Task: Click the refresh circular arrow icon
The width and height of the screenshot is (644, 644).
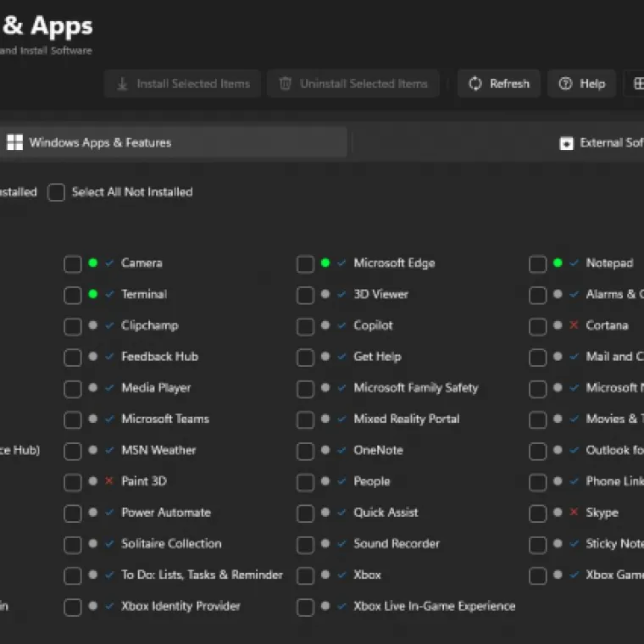Action: 475,84
